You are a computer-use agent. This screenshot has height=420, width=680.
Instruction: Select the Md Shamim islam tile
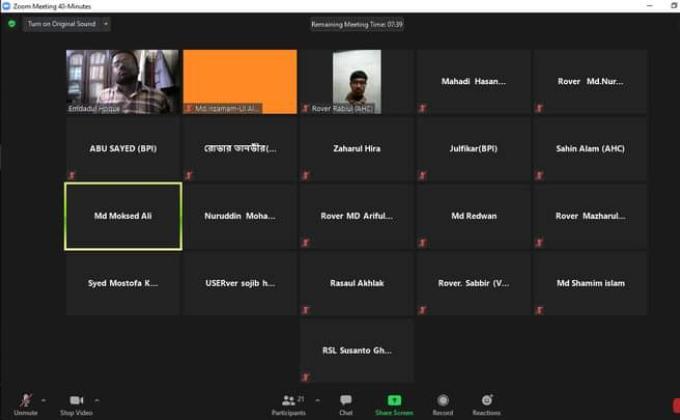(x=590, y=283)
